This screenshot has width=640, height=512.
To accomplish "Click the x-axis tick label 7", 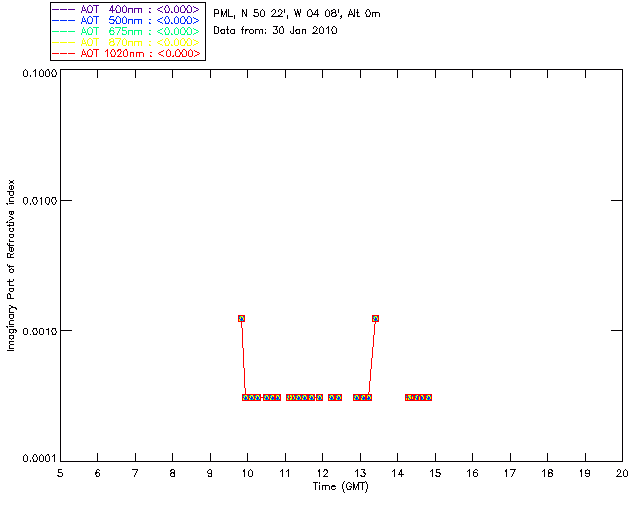I will pos(135,473).
